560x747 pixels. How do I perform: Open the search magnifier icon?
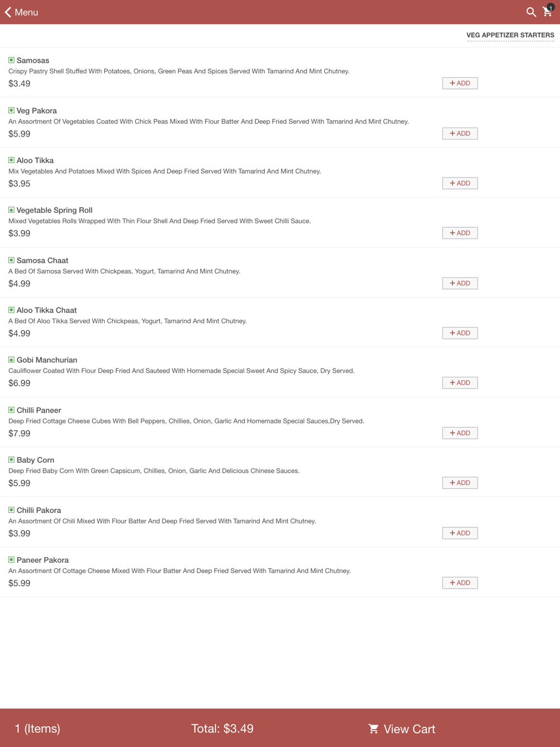pyautogui.click(x=531, y=12)
